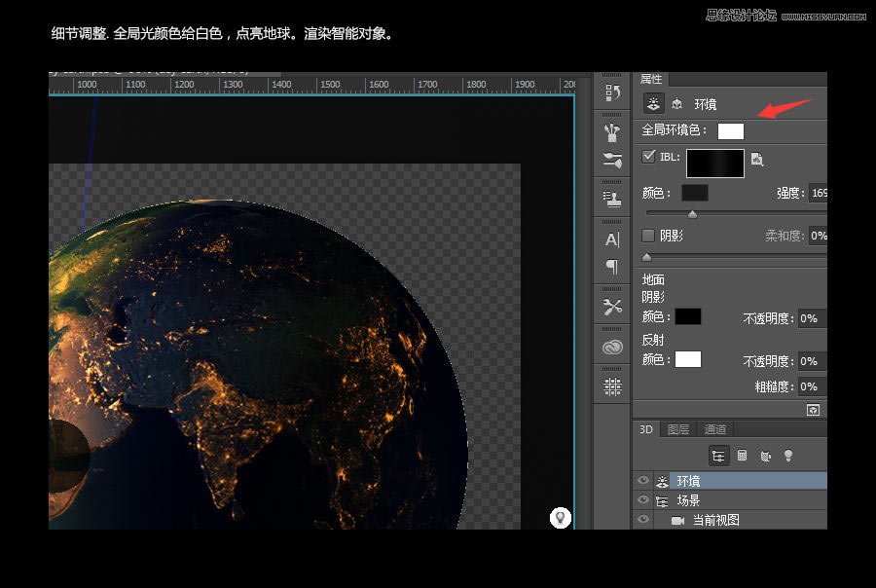The height and width of the screenshot is (588, 876).
Task: Click the IBL texture preview thumbnail
Action: point(715,164)
